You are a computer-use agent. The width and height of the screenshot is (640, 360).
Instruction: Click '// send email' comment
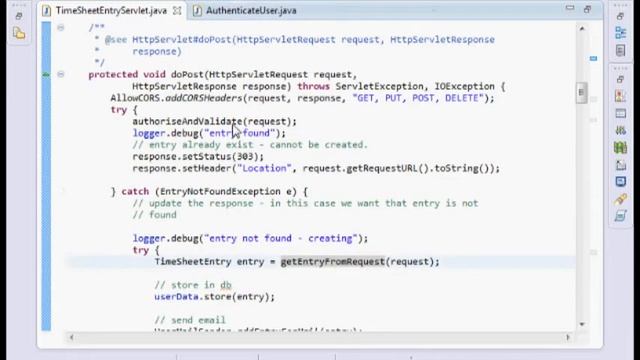click(x=190, y=320)
